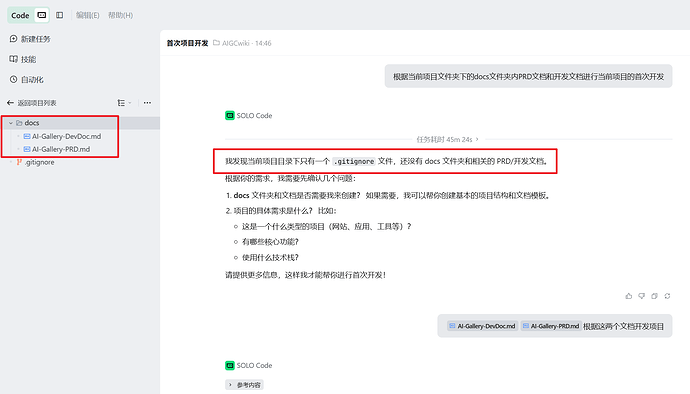This screenshot has width=690, height=394.
Task: Click the markdown icon of AI-Gallery-PRD.md in tree
Action: 27,150
